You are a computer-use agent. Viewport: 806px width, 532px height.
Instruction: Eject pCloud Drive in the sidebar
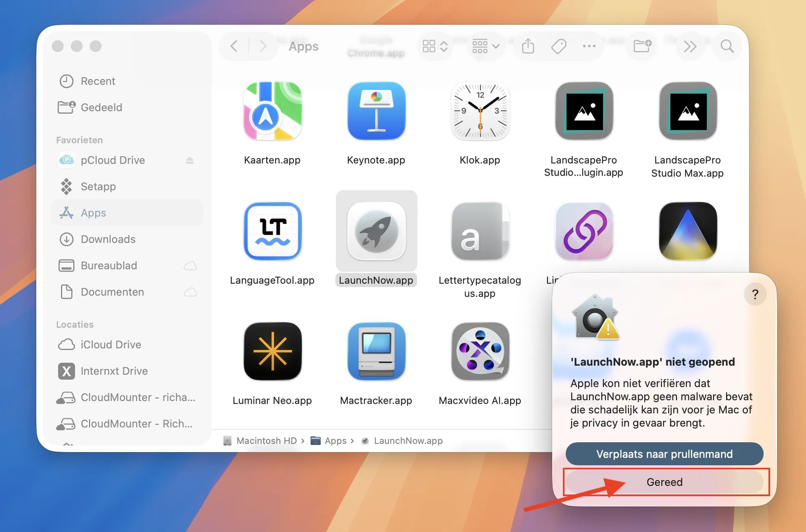click(190, 160)
